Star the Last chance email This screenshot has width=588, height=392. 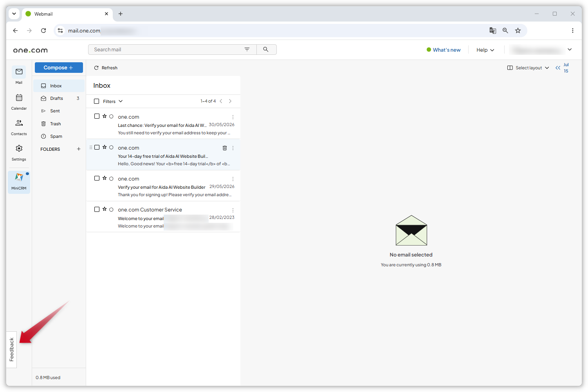(105, 116)
